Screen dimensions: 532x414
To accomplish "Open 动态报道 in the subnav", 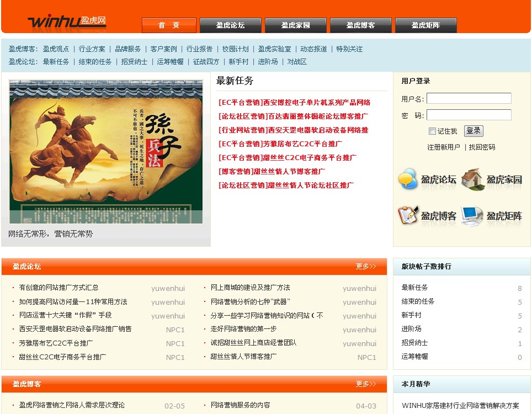I will 313,49.
